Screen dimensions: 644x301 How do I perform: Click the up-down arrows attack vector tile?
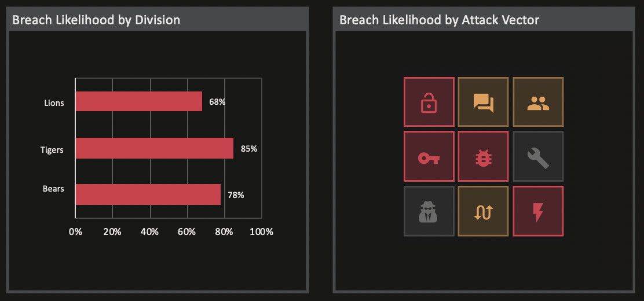483,211
